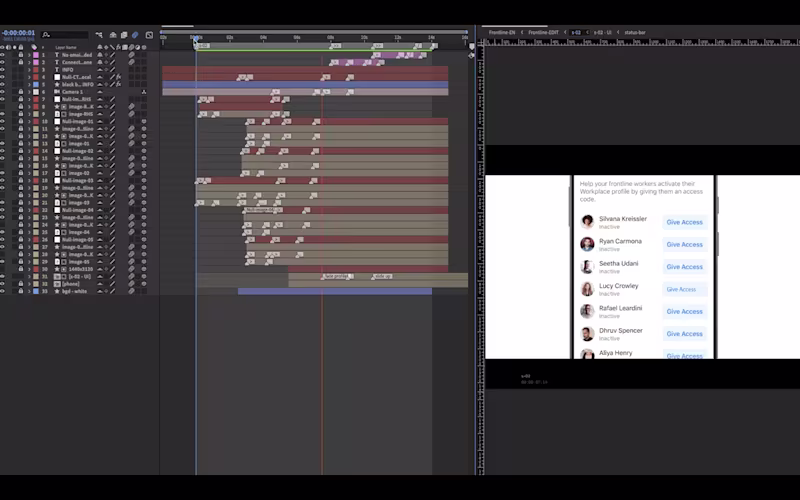Open the status-bar composition breadcrumb
This screenshot has height=500, width=800.
tap(635, 32)
